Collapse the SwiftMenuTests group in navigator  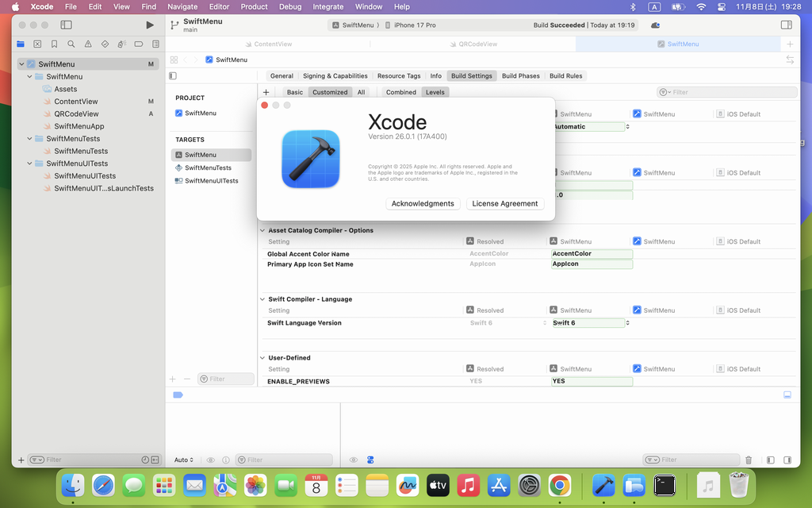(x=29, y=139)
